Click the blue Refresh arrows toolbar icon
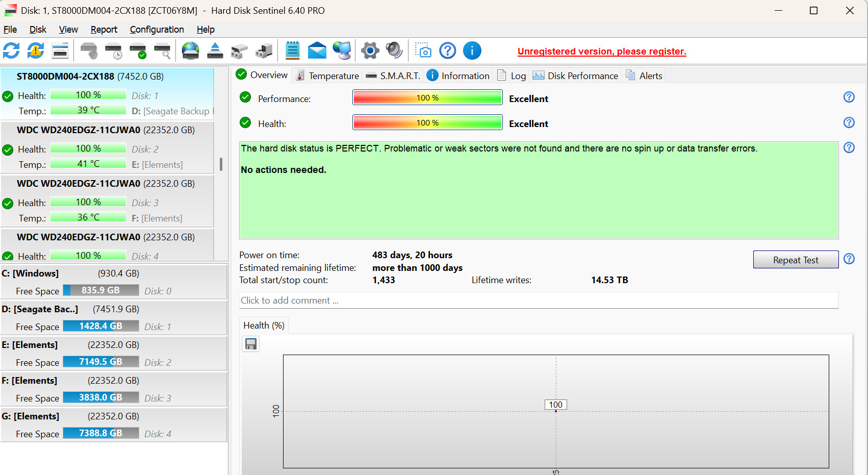The image size is (868, 475). pos(11,51)
